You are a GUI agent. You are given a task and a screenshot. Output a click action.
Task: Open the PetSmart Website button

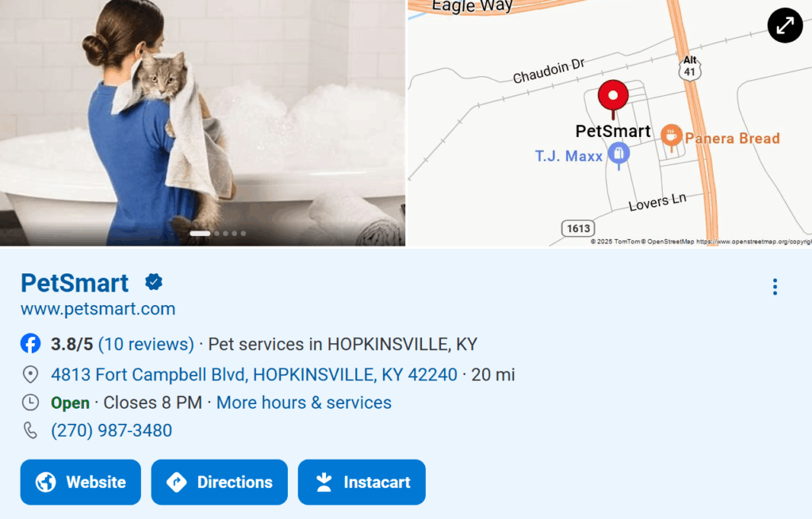[81, 482]
